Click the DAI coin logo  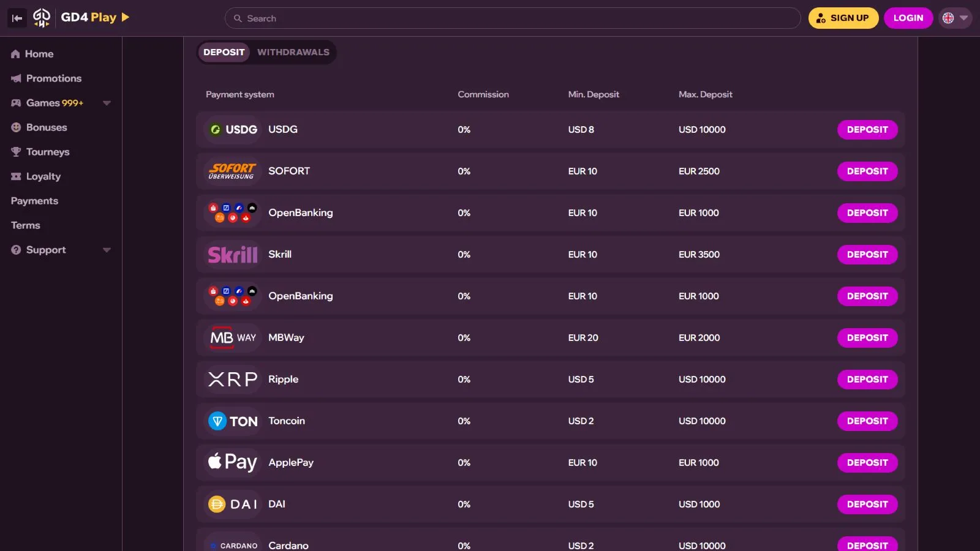tap(233, 504)
